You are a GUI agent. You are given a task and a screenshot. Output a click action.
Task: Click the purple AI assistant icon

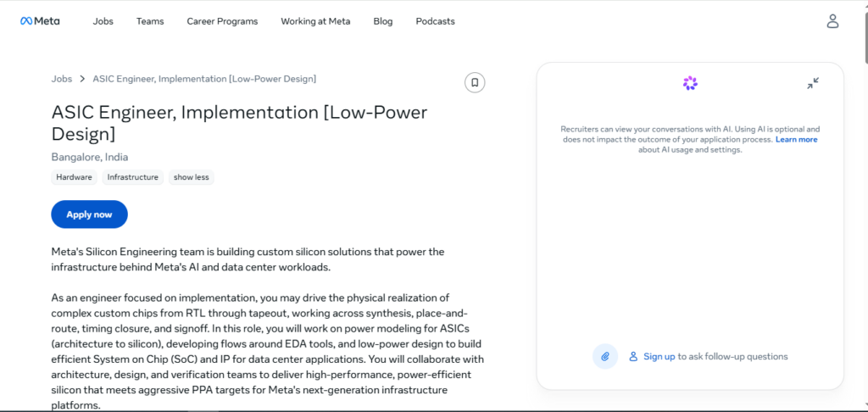690,84
